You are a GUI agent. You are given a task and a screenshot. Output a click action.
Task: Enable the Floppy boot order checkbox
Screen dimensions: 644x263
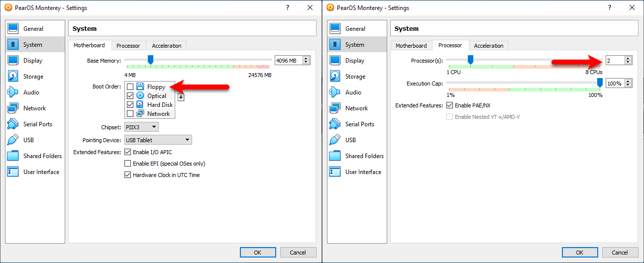(x=130, y=87)
